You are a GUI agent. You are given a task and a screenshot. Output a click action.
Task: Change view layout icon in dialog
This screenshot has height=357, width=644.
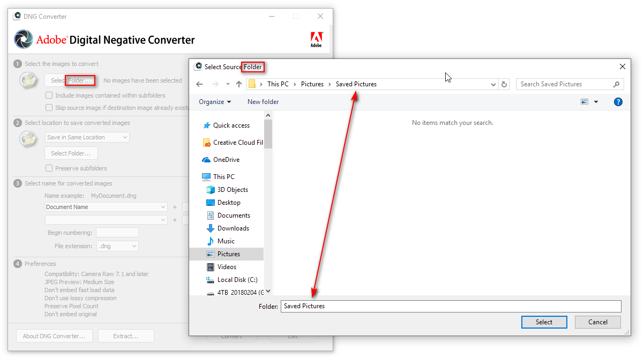[585, 102]
